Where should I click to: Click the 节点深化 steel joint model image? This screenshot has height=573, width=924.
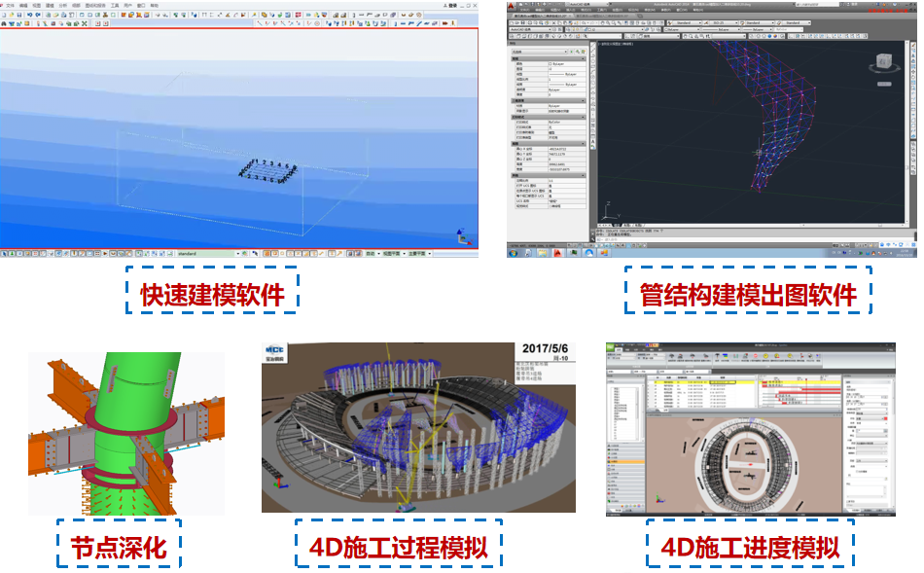(126, 434)
